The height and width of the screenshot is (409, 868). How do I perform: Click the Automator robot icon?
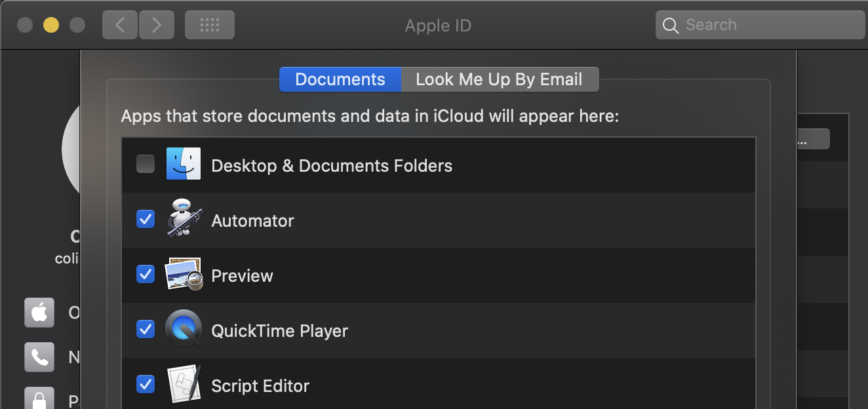[x=183, y=219]
